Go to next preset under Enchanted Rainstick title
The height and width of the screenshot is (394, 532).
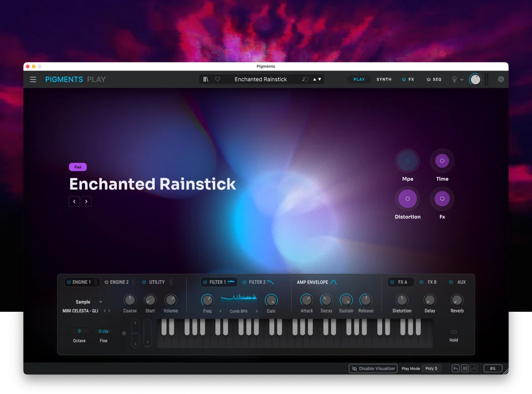pyautogui.click(x=86, y=201)
